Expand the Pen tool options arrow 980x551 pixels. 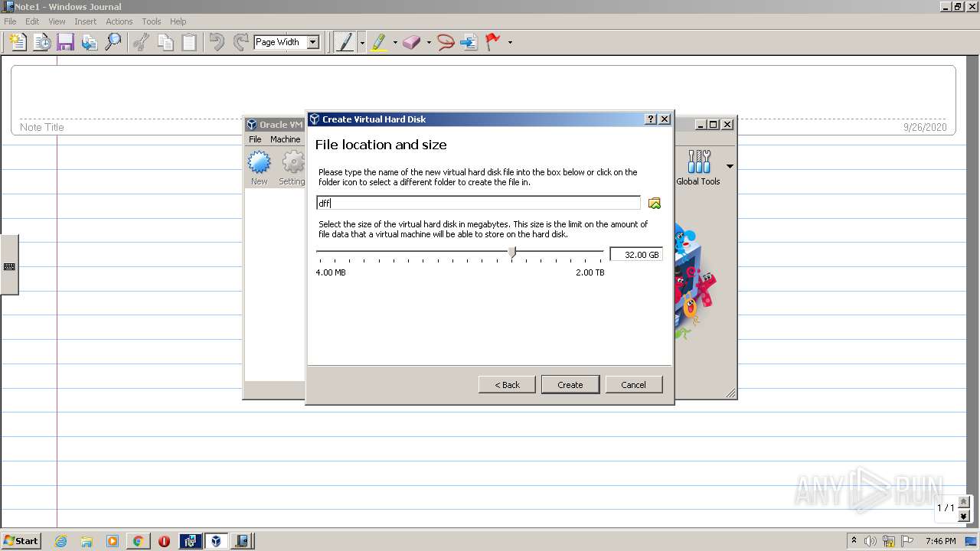click(362, 42)
